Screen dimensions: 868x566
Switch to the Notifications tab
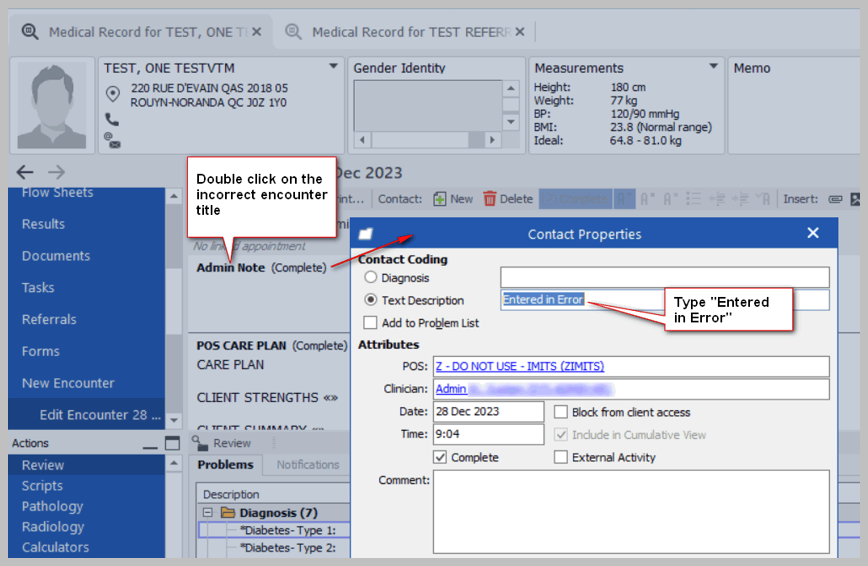pos(307,465)
